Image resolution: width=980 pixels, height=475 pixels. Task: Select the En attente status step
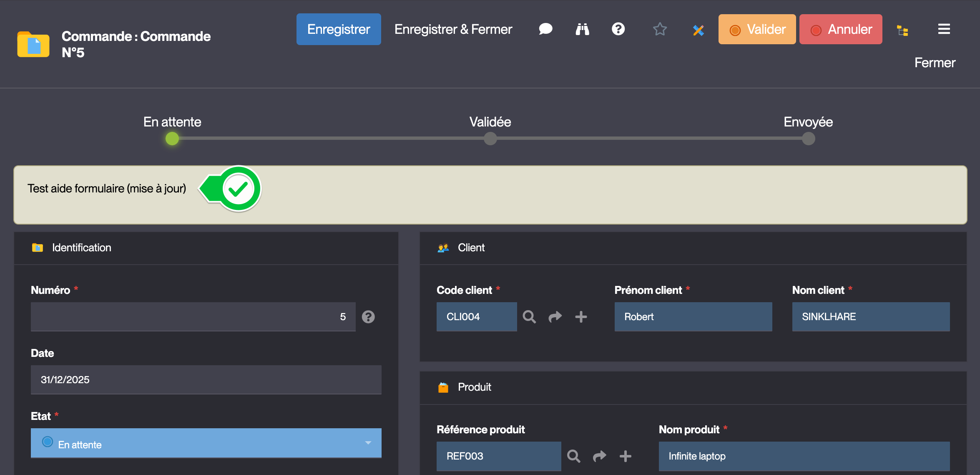172,138
